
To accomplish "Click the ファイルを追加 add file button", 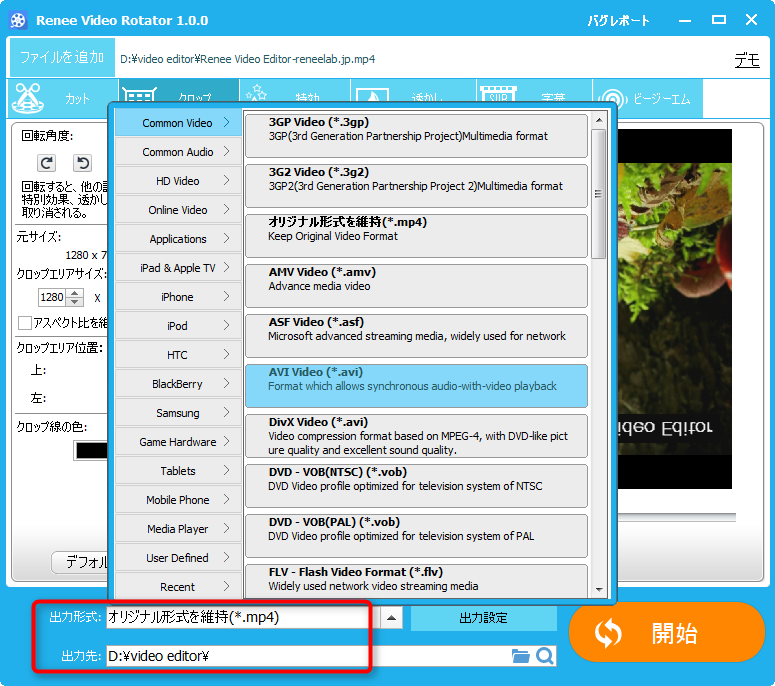I will pyautogui.click(x=62, y=57).
